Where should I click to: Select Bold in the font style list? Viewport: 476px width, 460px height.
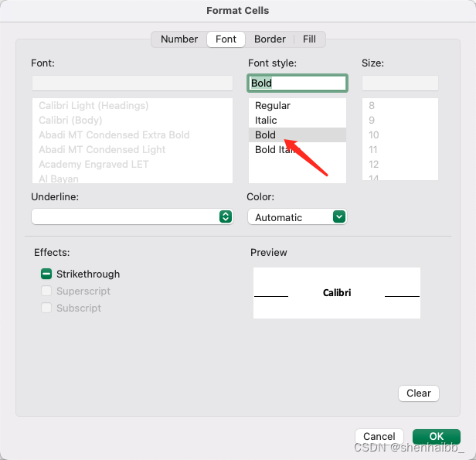tap(297, 135)
